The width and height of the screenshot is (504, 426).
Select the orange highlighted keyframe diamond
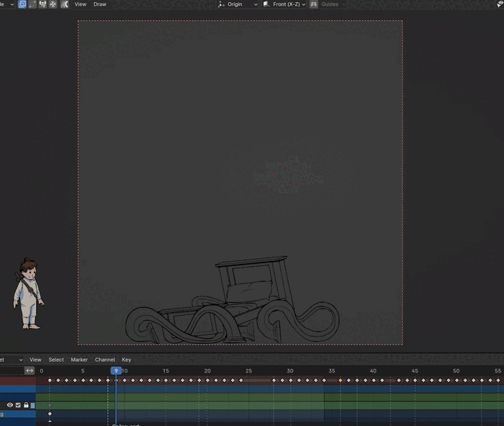340,381
